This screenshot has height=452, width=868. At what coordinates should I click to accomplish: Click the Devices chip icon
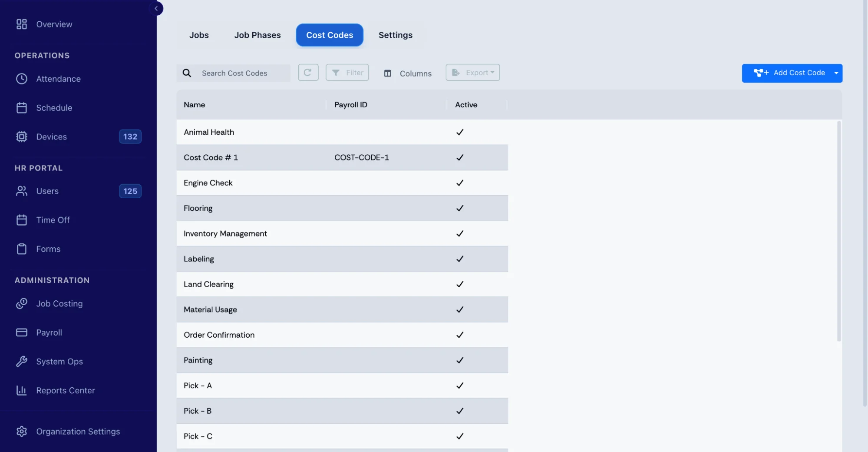pos(22,136)
